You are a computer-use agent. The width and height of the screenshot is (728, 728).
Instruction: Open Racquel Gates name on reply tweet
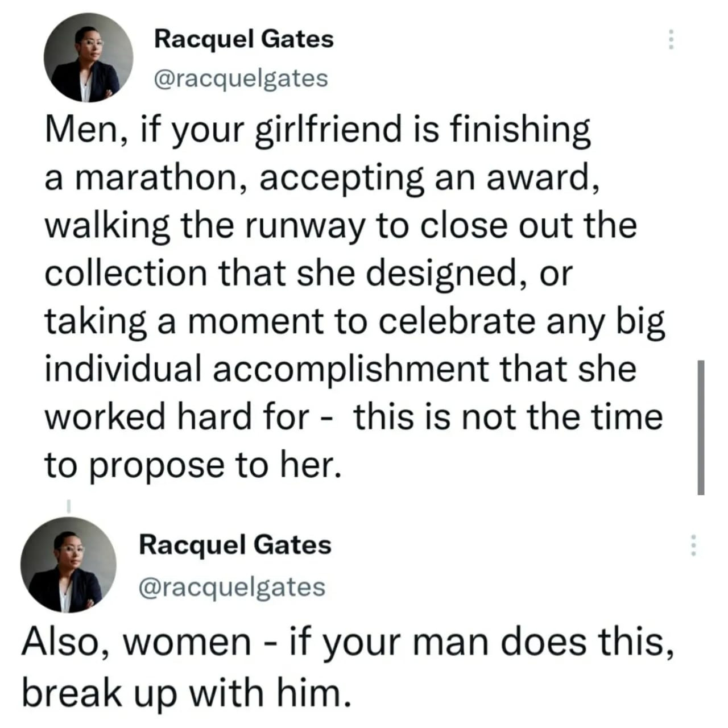click(235, 545)
